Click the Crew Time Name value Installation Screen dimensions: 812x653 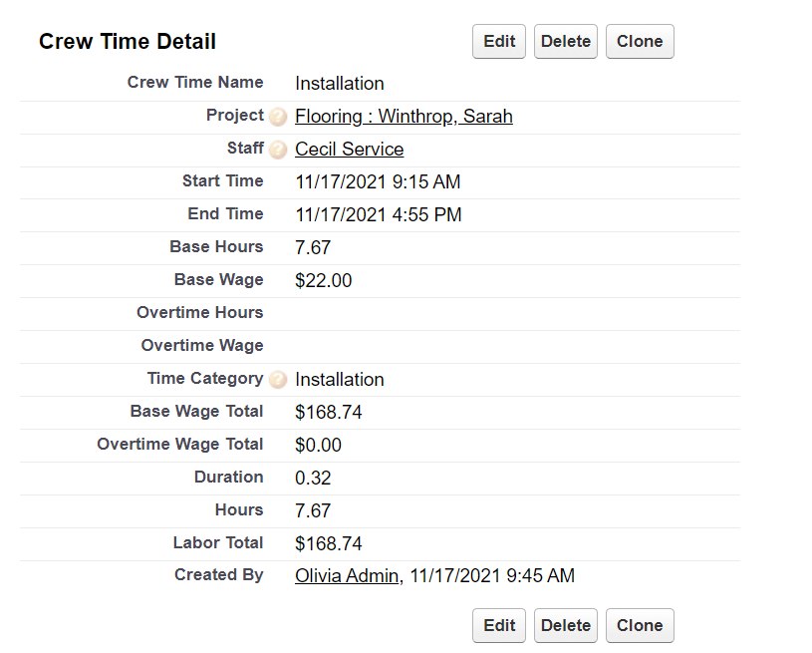(339, 84)
